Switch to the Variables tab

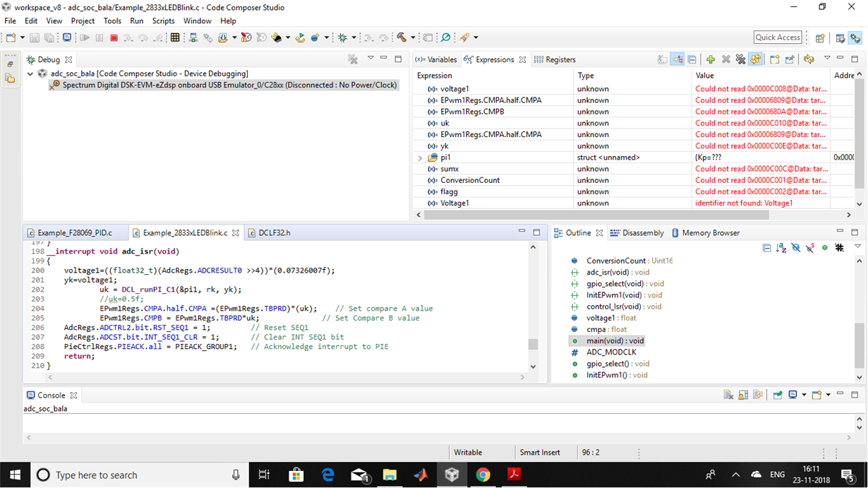point(436,59)
